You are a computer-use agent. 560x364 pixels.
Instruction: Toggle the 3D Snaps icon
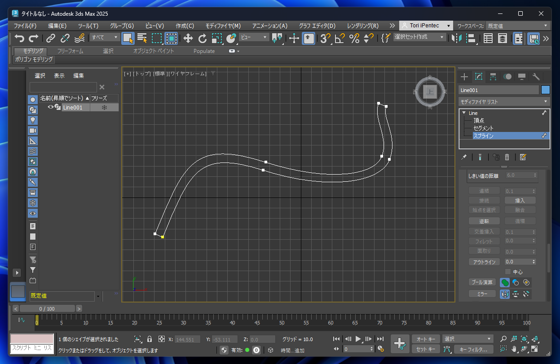tap(325, 38)
